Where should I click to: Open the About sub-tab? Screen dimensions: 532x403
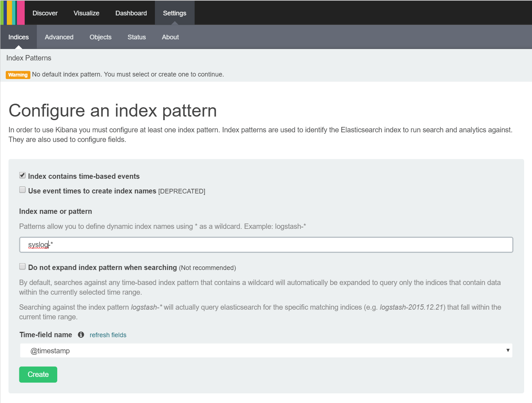tap(170, 37)
